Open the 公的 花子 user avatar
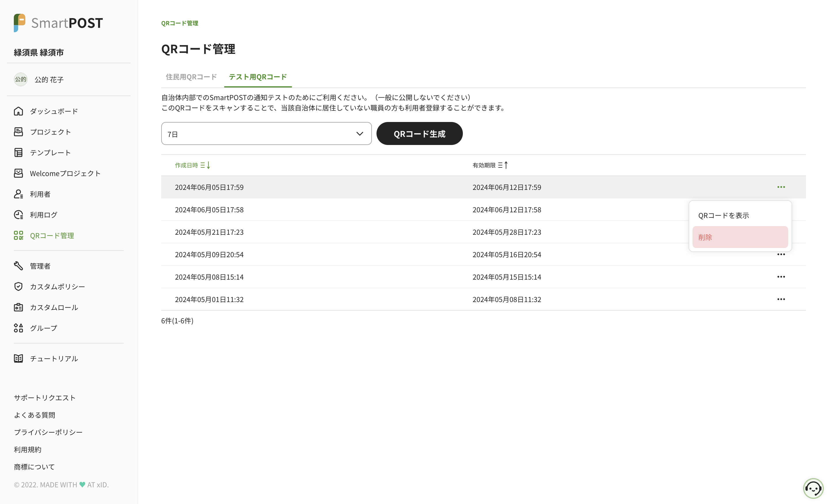Image resolution: width=829 pixels, height=504 pixels. (20, 79)
